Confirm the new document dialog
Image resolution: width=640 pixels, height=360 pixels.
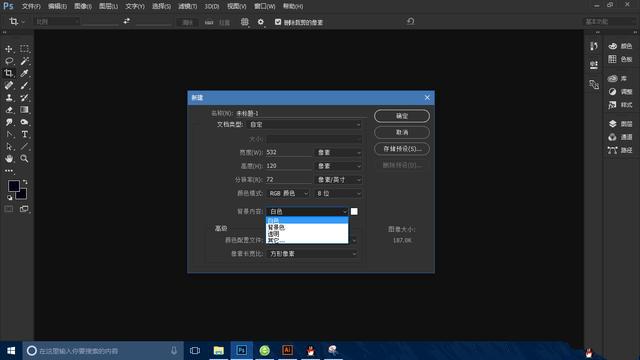402,116
